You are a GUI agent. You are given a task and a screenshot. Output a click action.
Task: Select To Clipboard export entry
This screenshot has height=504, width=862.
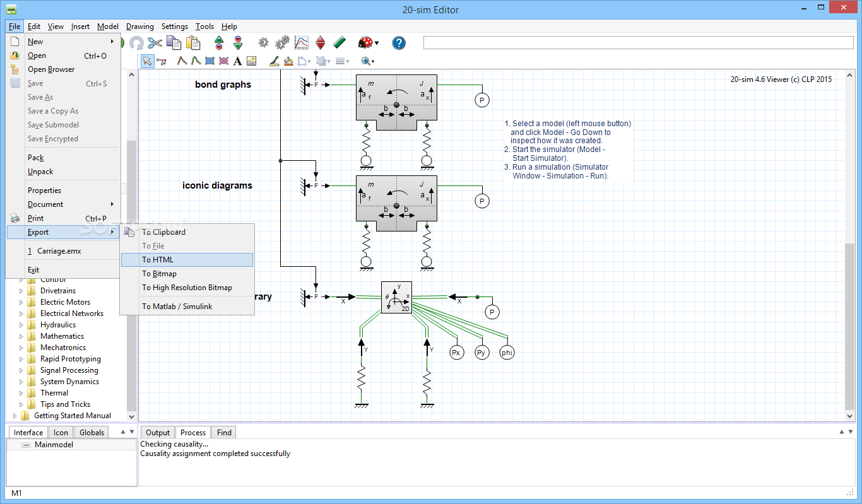coord(187,232)
